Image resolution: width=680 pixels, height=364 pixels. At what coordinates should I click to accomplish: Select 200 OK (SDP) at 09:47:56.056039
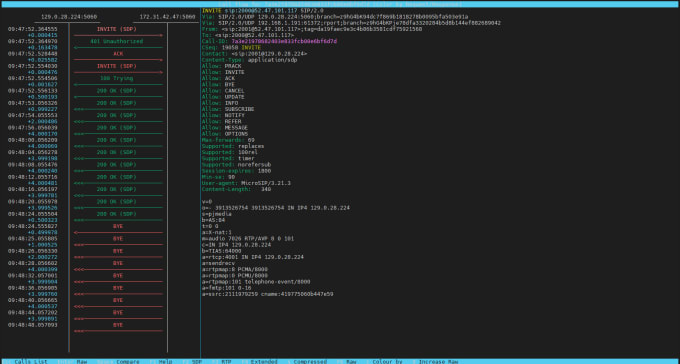click(x=116, y=128)
